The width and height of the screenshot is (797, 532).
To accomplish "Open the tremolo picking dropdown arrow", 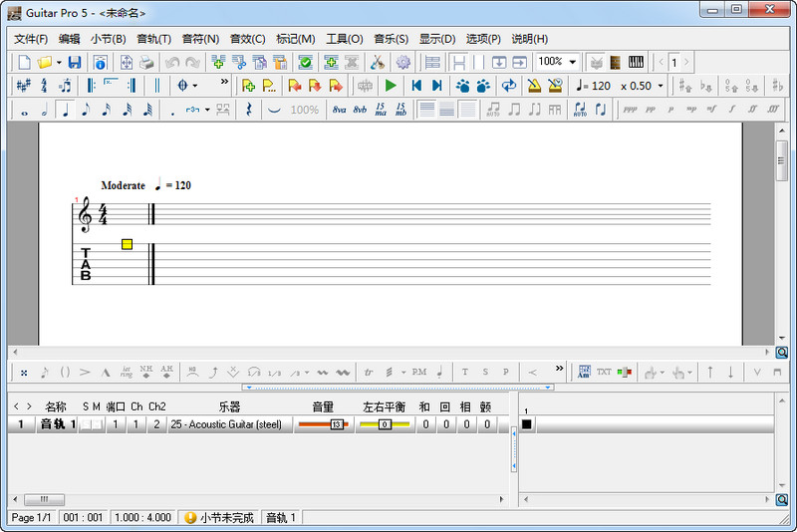I will click(x=403, y=372).
